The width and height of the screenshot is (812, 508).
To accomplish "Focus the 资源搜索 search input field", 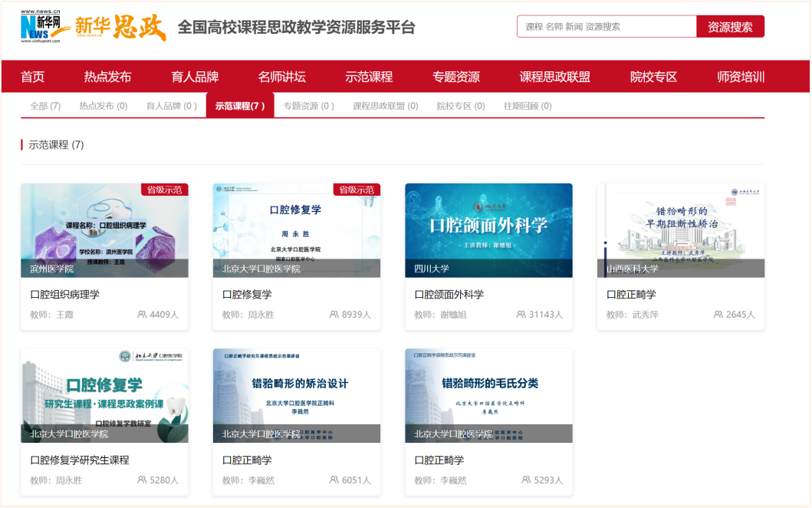I will click(606, 27).
